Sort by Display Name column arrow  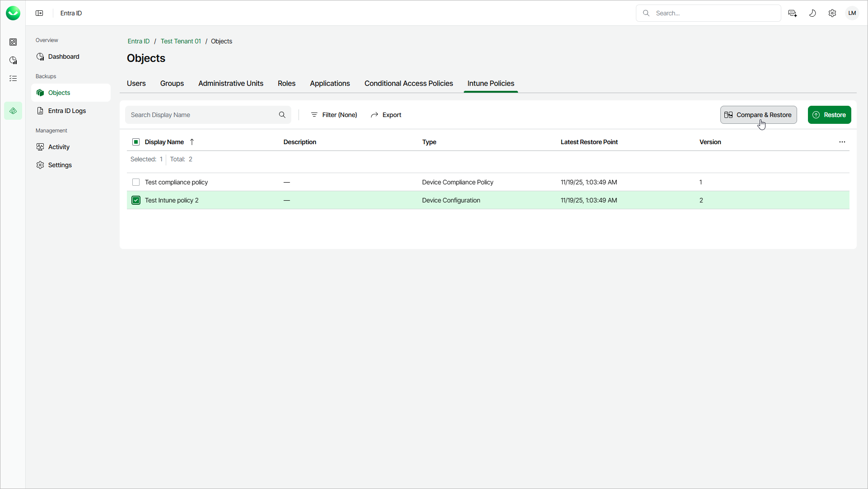point(192,142)
